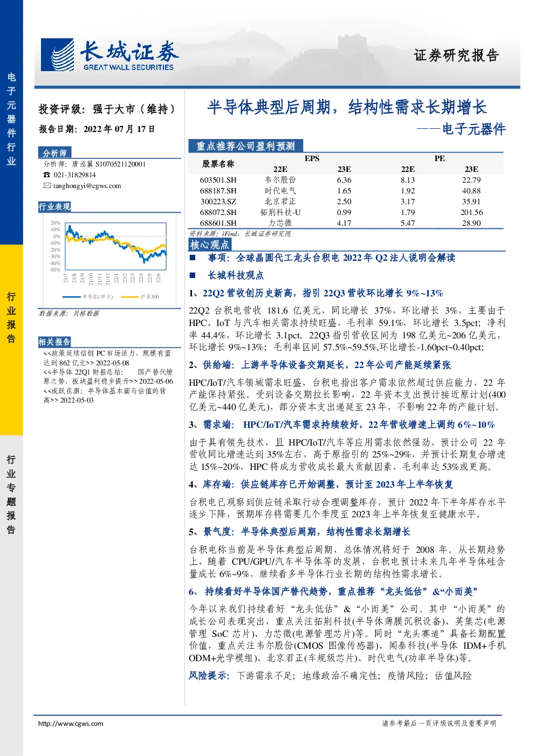The width and height of the screenshot is (535, 756).
Task: Click 证券研究报告 header text
Action: [x=456, y=55]
